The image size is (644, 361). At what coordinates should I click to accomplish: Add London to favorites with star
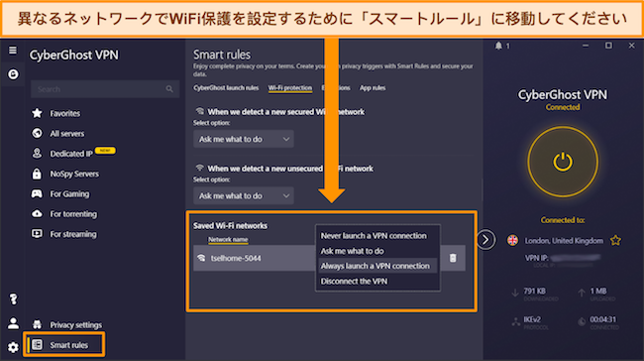[x=615, y=240]
